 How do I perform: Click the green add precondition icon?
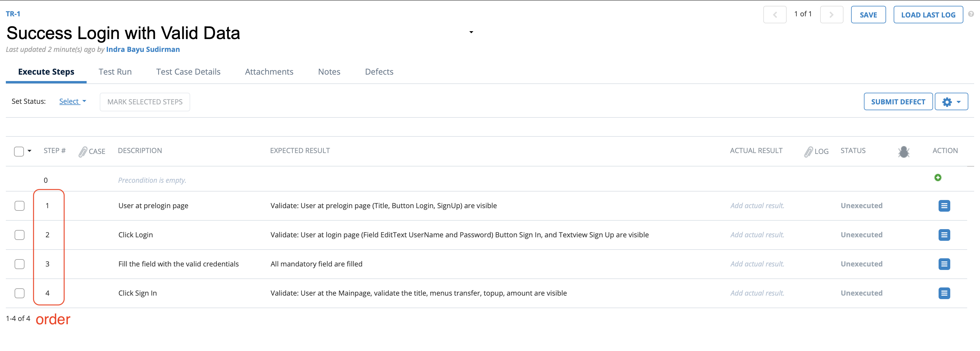tap(938, 178)
